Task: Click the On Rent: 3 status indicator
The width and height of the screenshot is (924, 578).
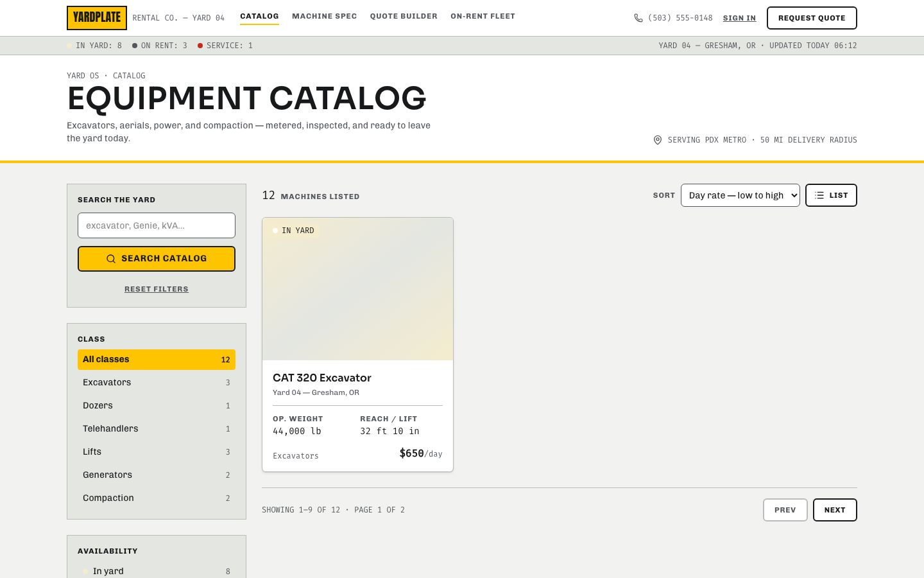Action: (160, 46)
